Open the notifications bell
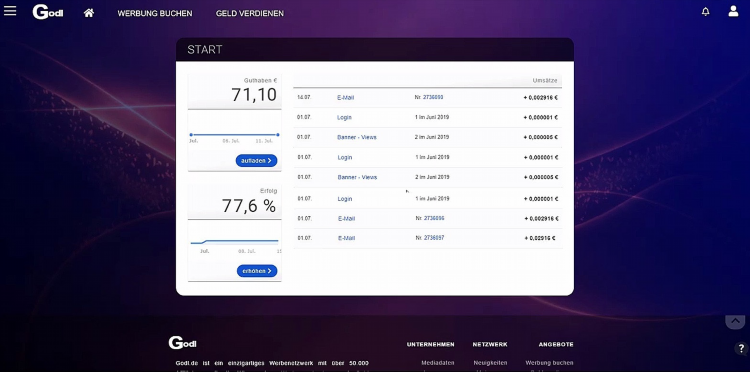The height and width of the screenshot is (372, 750). (x=706, y=12)
